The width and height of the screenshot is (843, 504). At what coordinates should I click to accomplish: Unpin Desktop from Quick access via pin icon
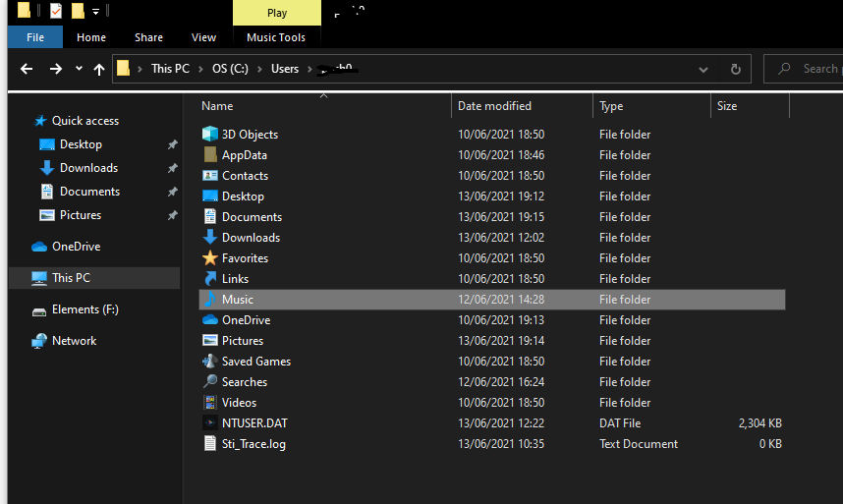click(x=172, y=144)
